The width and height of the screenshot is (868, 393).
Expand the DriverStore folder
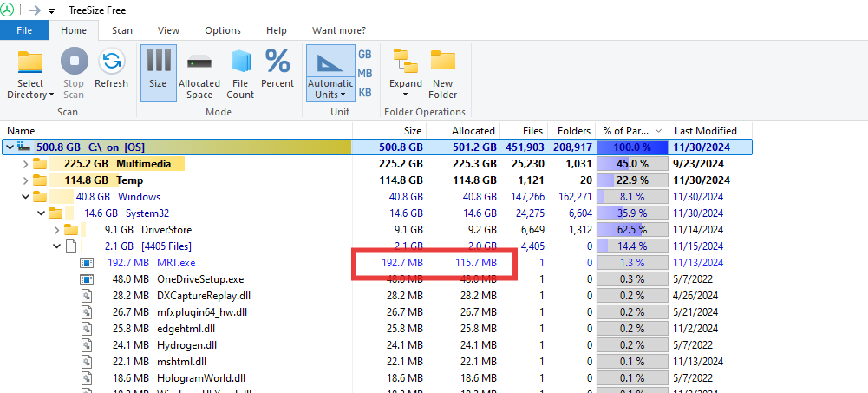coord(56,230)
